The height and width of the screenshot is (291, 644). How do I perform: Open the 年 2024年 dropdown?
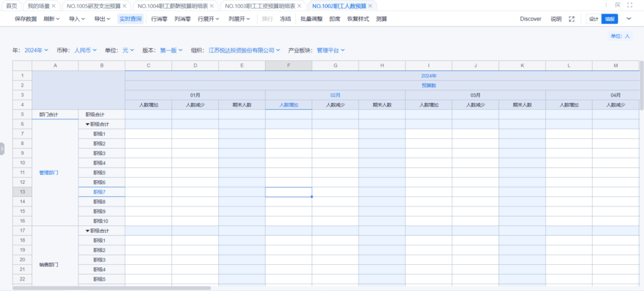tap(36, 50)
